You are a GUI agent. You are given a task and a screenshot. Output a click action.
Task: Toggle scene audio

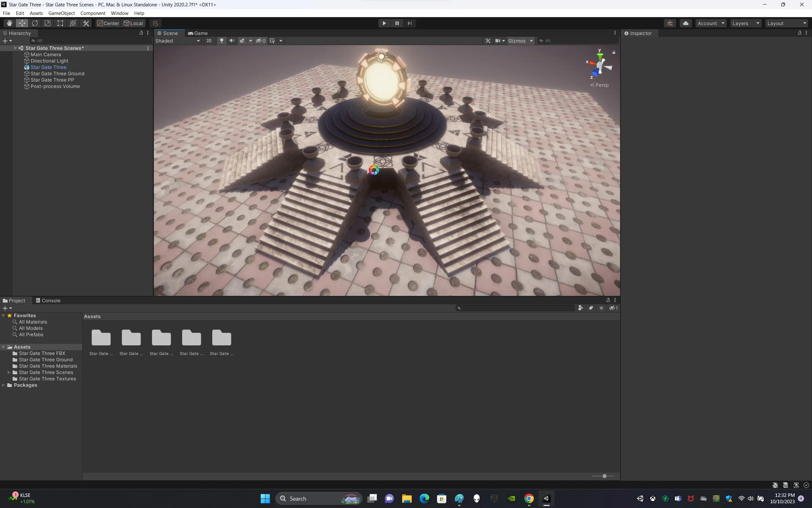point(232,41)
